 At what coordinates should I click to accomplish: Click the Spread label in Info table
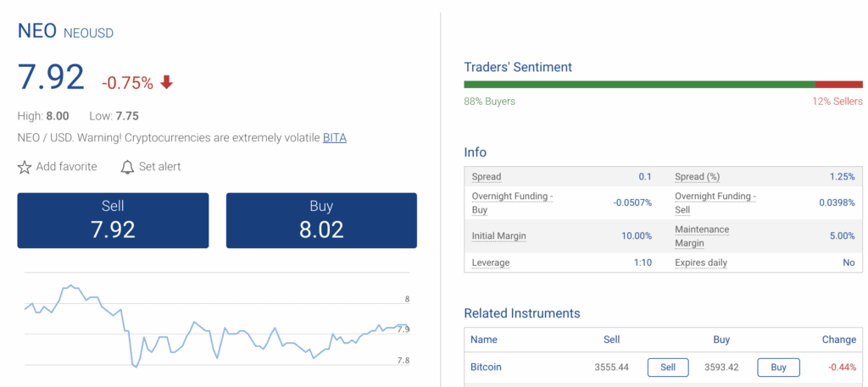[x=486, y=177]
